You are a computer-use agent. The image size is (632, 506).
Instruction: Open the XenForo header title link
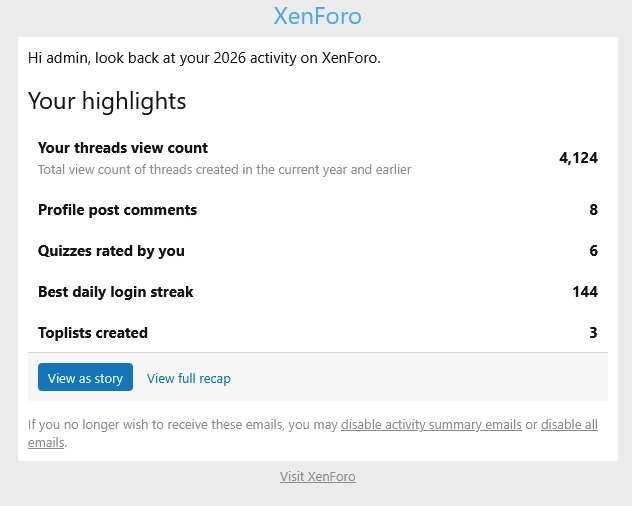coord(317,17)
